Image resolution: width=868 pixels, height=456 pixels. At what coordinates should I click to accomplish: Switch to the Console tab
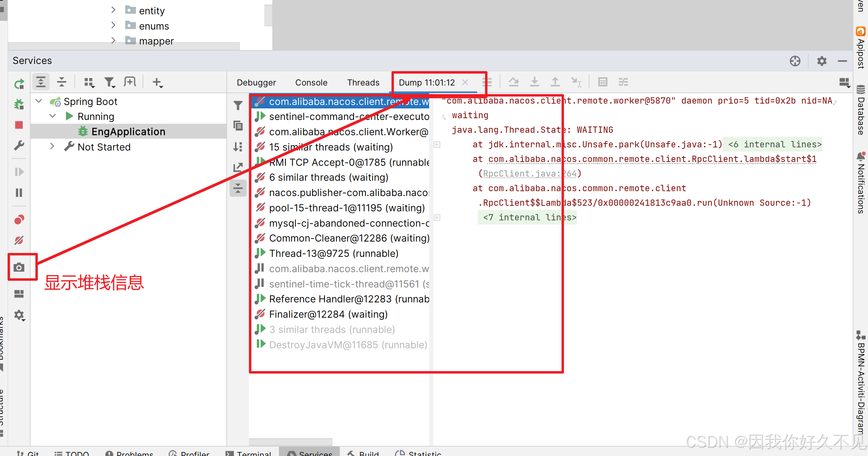[311, 82]
